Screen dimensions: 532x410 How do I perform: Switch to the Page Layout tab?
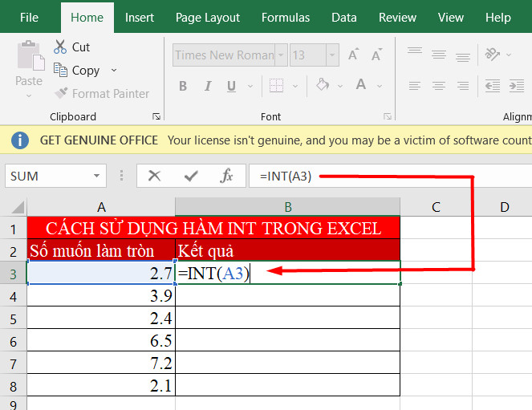208,18
